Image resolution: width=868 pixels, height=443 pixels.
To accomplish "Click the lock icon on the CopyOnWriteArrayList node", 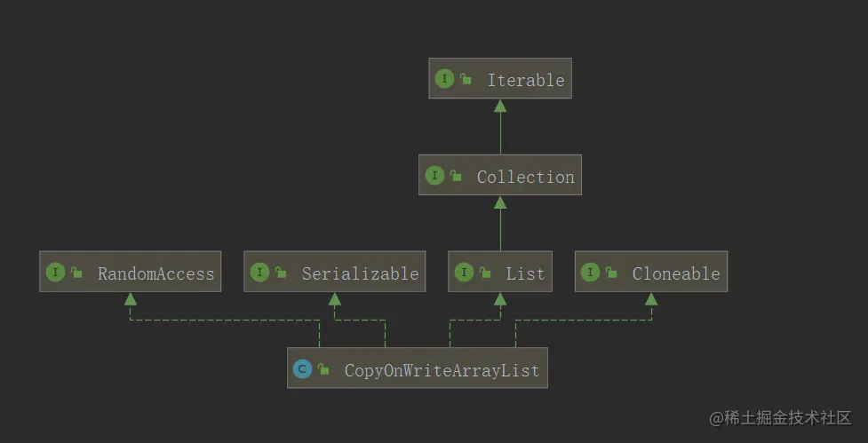I will (323, 370).
